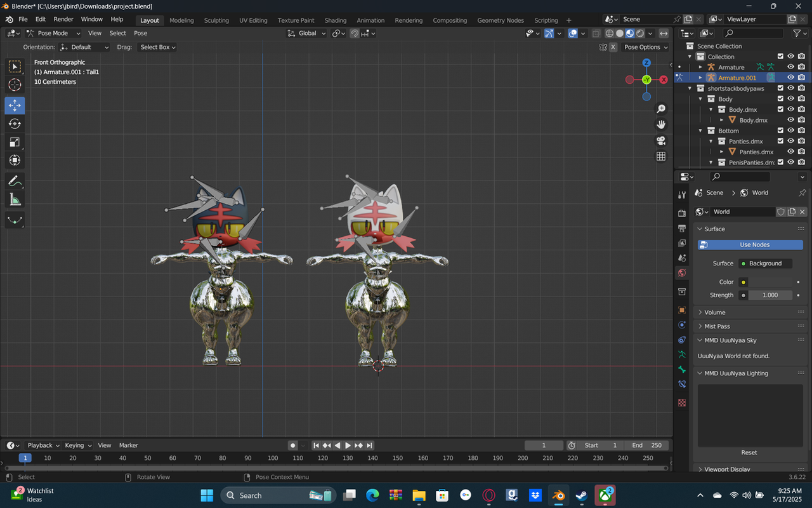Open the File menu
Image resolution: width=812 pixels, height=508 pixels.
click(23, 20)
